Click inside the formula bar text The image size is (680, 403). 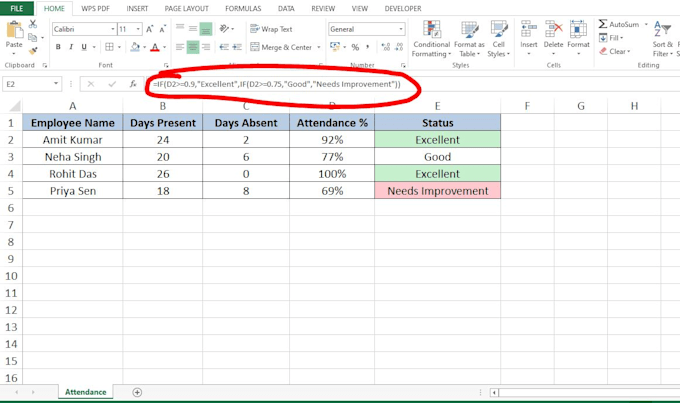tap(277, 84)
